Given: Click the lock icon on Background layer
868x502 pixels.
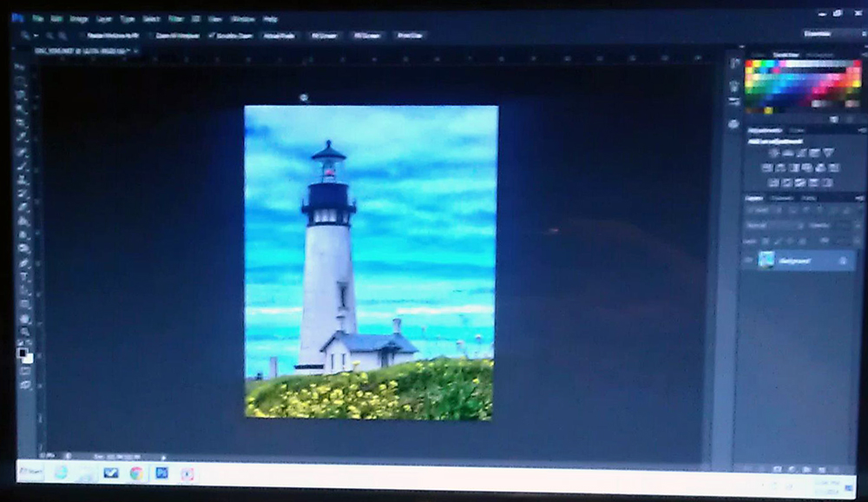Looking at the screenshot, I should [x=842, y=260].
